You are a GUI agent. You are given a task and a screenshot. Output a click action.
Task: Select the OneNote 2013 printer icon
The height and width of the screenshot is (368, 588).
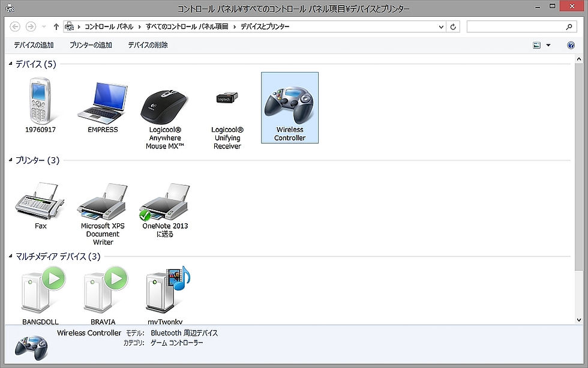[164, 202]
